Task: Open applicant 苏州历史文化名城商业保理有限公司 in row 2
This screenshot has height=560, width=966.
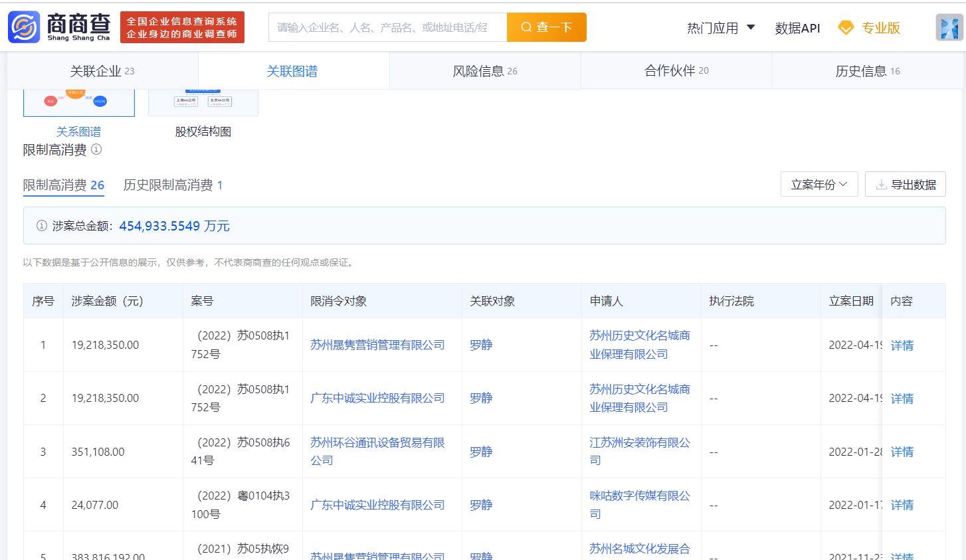Action: pyautogui.click(x=640, y=398)
